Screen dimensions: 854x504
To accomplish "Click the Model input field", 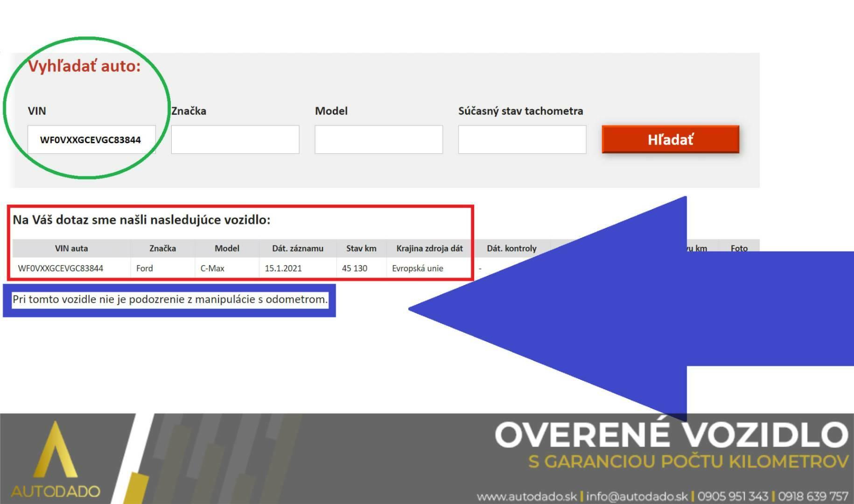I will (378, 139).
